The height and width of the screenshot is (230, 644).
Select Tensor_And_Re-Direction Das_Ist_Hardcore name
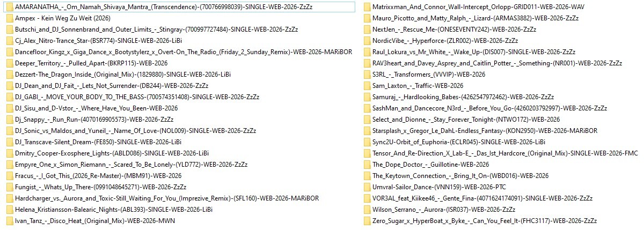pyautogui.click(x=505, y=153)
